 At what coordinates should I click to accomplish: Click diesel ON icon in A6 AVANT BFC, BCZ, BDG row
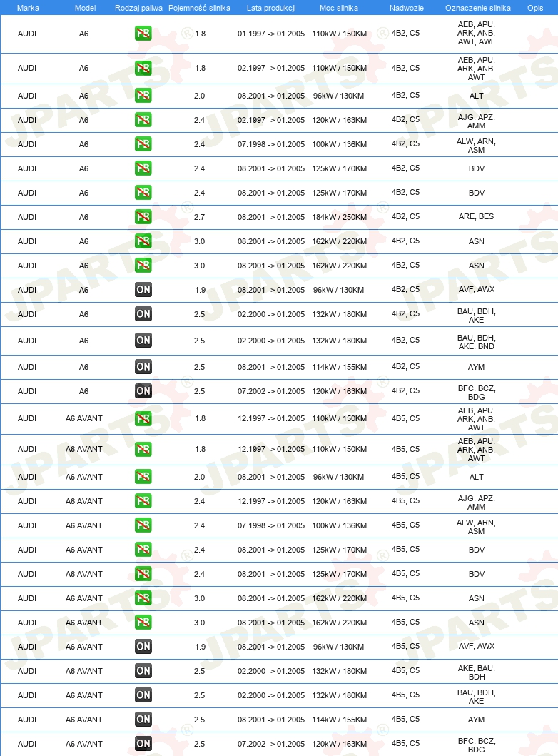143,743
